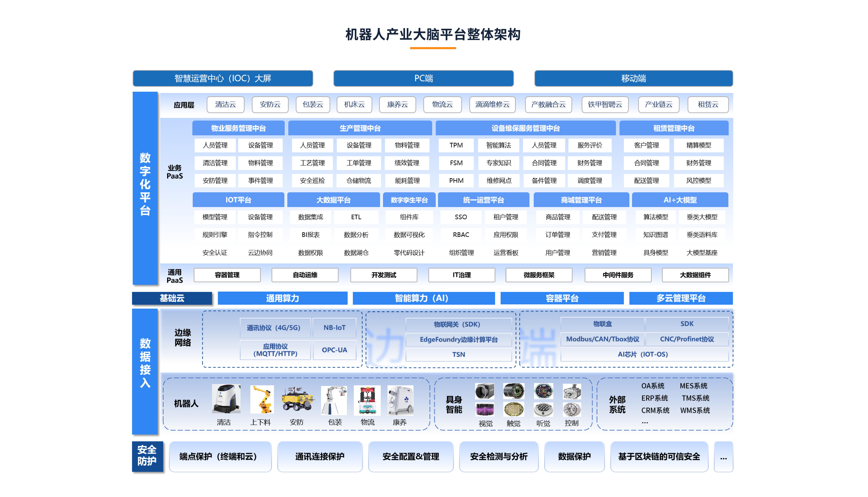Screen dimensions: 868x497
Task: Select the 多云管理平台 bar
Action: [x=681, y=298]
